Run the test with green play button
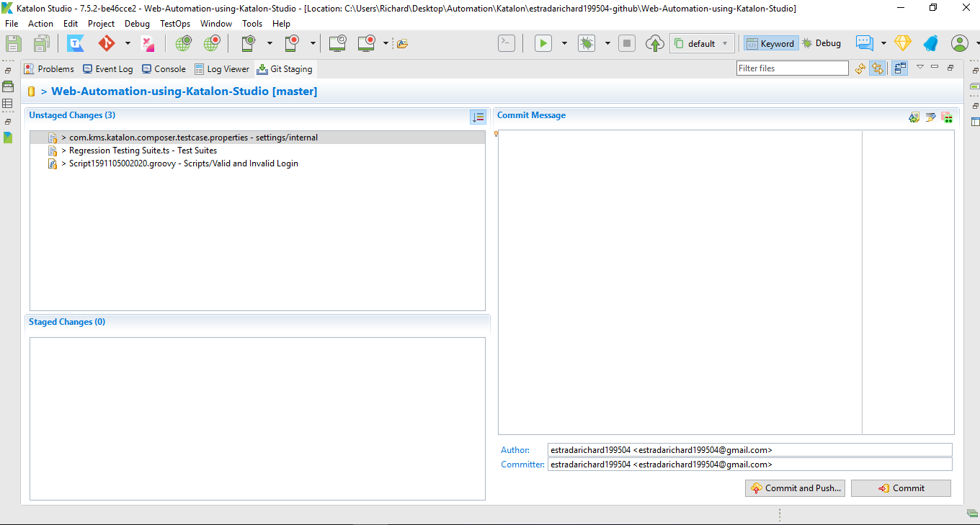 tap(543, 43)
